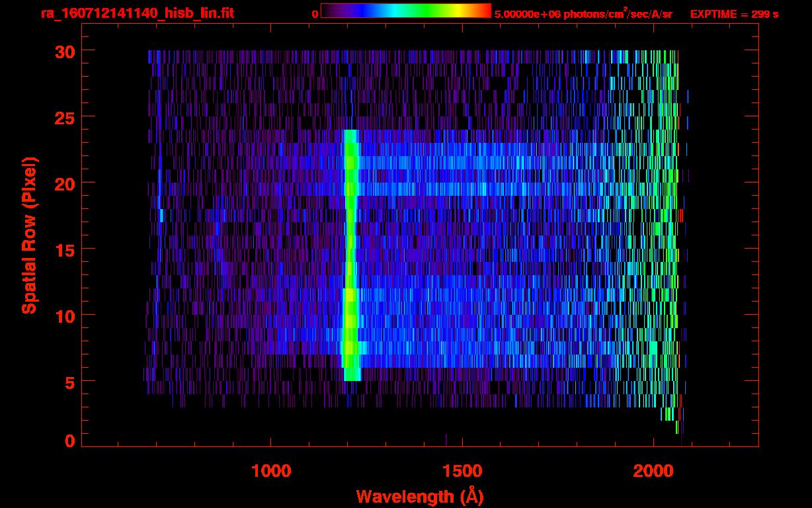812x508 pixels.
Task: Click the Wavelength (Å) axis title
Action: click(x=419, y=496)
